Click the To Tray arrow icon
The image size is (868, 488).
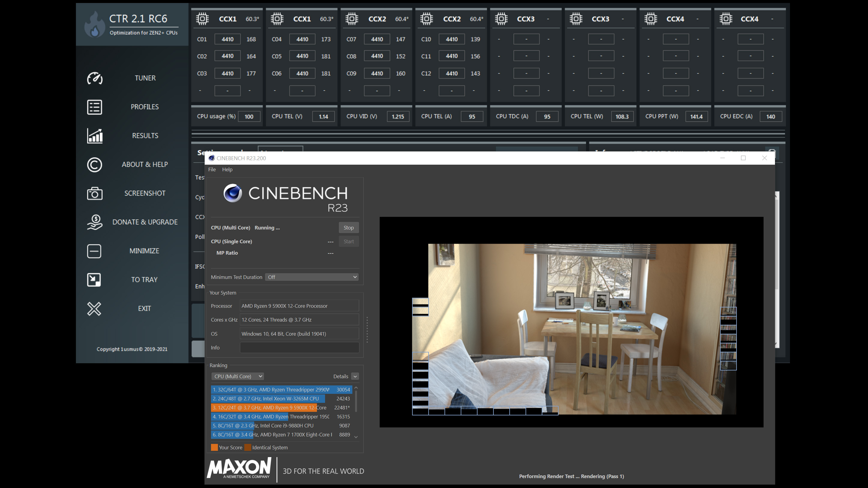(94, 280)
